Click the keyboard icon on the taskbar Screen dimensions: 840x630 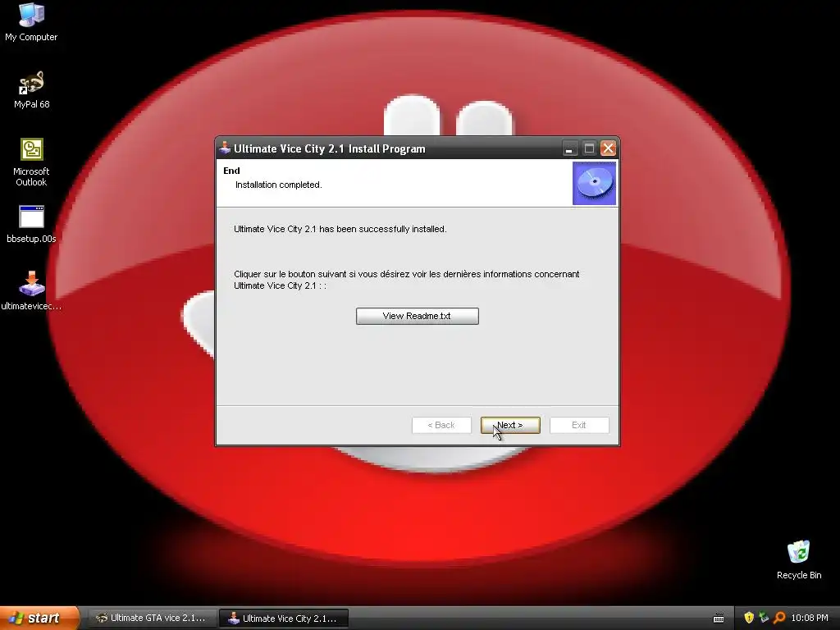click(x=719, y=619)
